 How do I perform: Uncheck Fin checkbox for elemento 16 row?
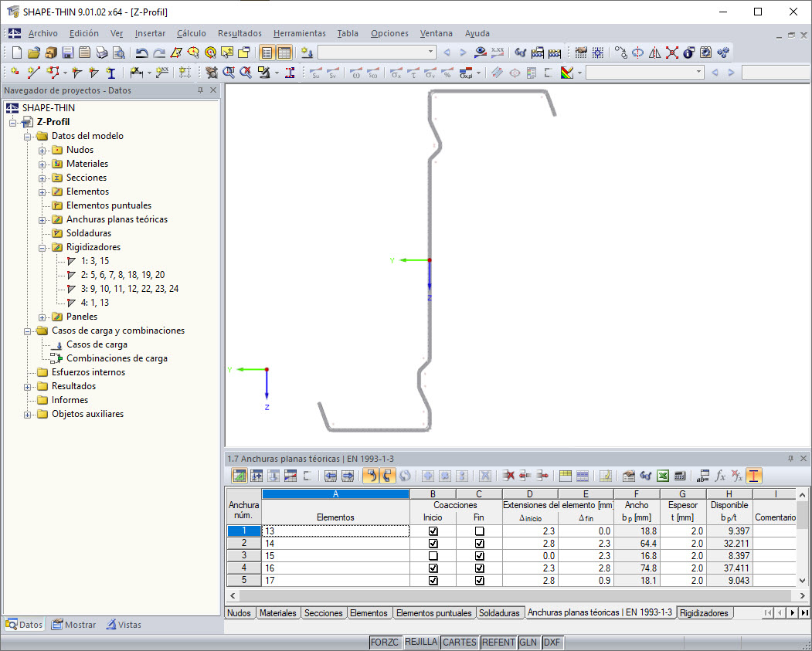point(480,568)
